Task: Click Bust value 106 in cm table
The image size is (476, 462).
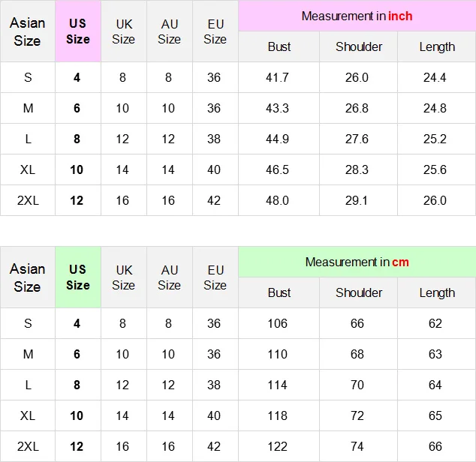Action: pyautogui.click(x=278, y=323)
